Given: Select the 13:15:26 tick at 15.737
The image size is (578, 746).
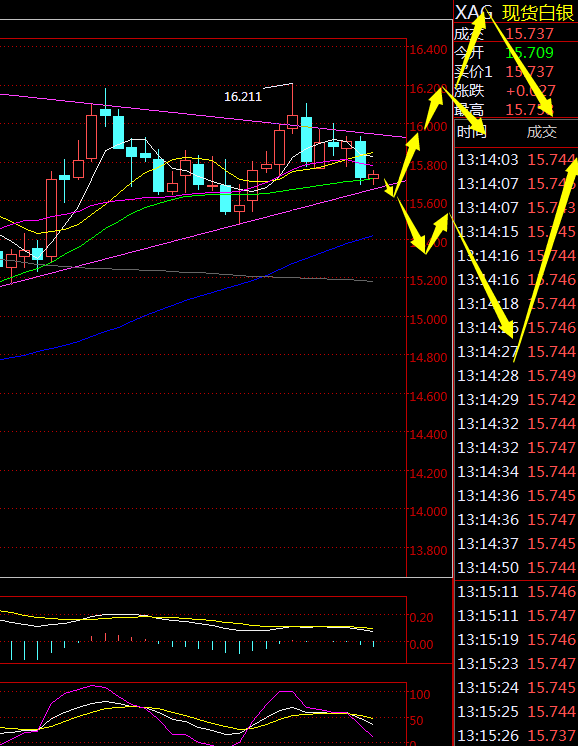Looking at the screenshot, I should click(516, 736).
